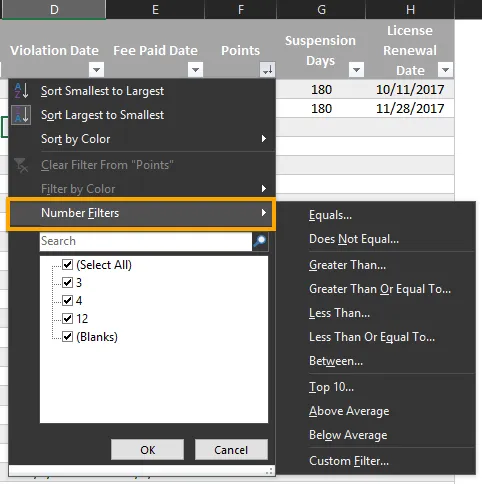Choose Above Average filter option

pos(376,411)
